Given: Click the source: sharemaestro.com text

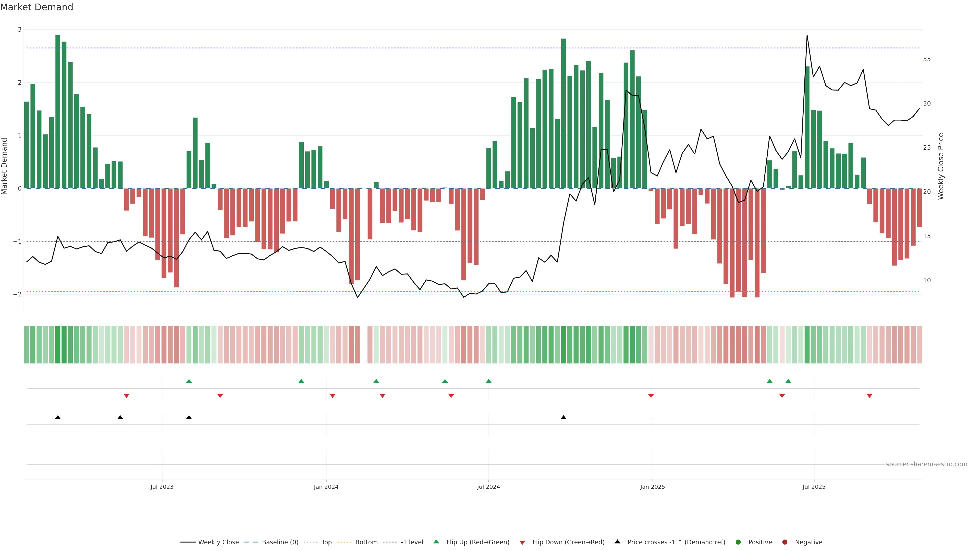Looking at the screenshot, I should coord(926,464).
